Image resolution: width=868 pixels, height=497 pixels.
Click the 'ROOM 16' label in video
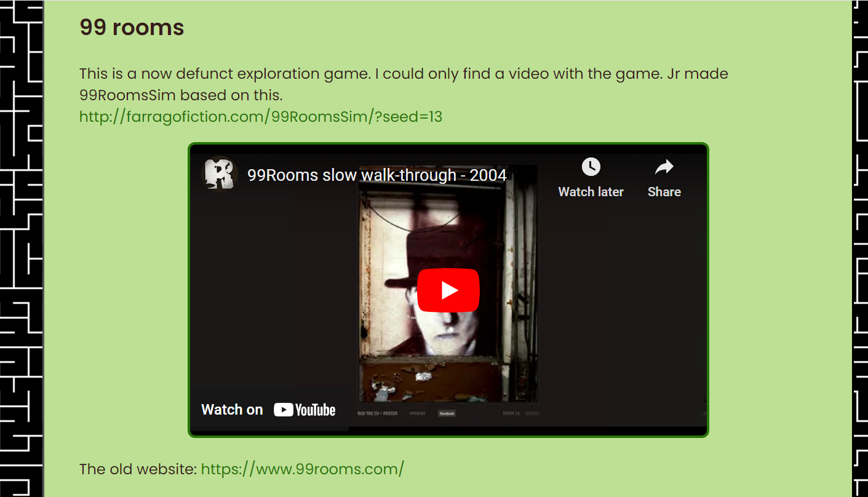click(x=511, y=413)
